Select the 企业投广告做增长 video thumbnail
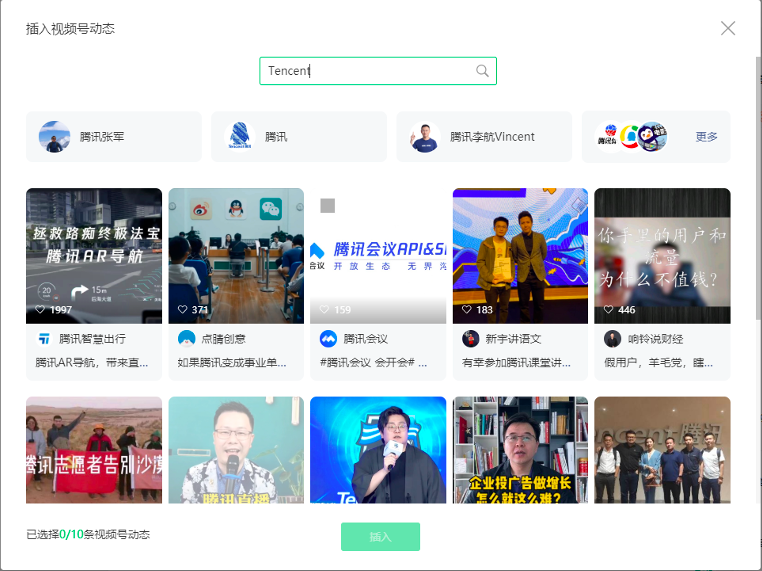The width and height of the screenshot is (762, 571). click(520, 450)
